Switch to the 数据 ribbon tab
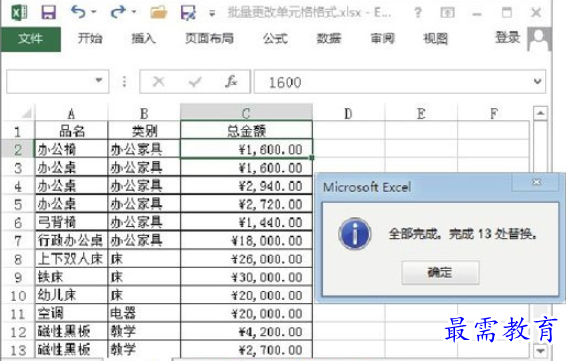The image size is (566, 361). tap(328, 38)
